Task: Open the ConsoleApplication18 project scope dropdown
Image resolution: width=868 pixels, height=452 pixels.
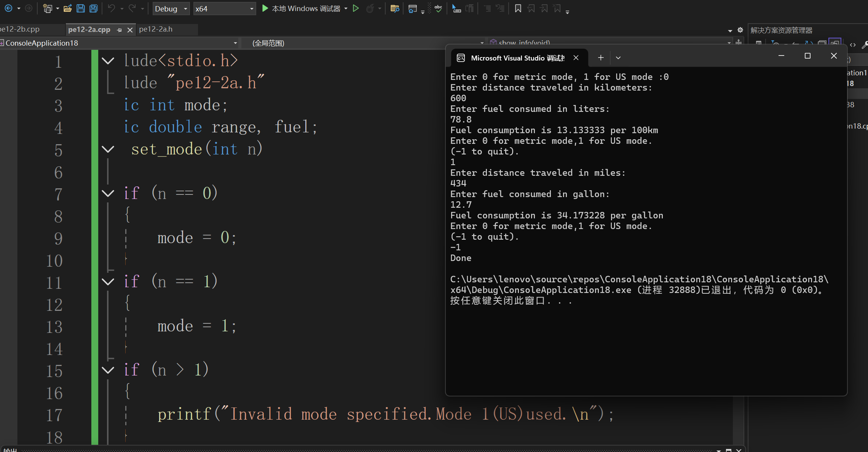Action: point(235,43)
